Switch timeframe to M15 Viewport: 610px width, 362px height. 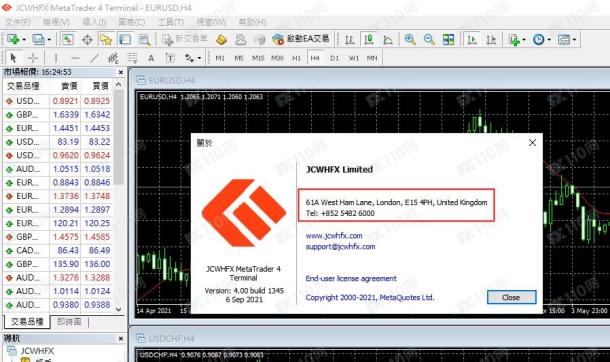coord(258,58)
